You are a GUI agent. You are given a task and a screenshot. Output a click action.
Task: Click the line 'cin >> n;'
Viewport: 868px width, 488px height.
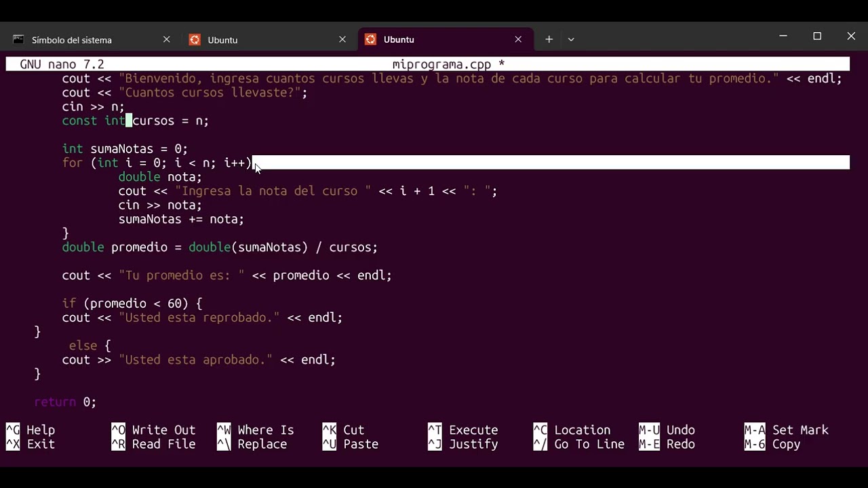pos(94,106)
